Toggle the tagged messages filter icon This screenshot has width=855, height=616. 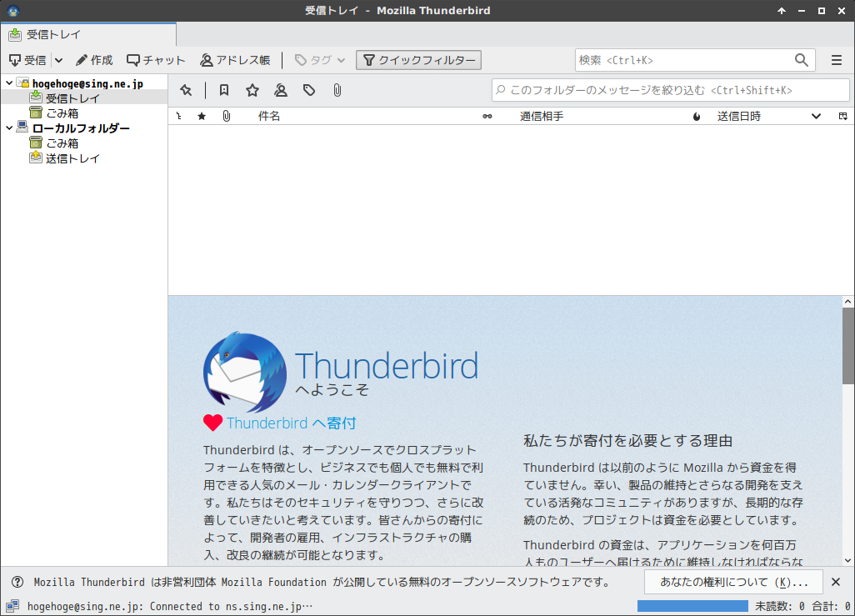[309, 90]
